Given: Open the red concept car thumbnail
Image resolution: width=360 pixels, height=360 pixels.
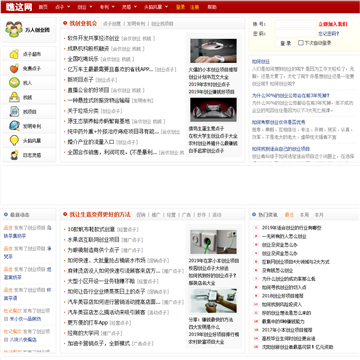Looking at the screenshot, I should pyautogui.click(x=213, y=110).
